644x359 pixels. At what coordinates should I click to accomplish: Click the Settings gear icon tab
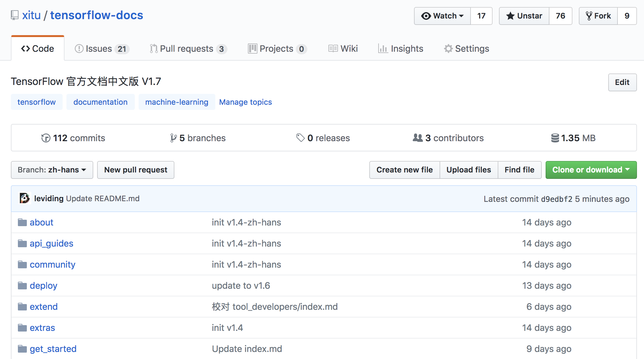tap(448, 49)
